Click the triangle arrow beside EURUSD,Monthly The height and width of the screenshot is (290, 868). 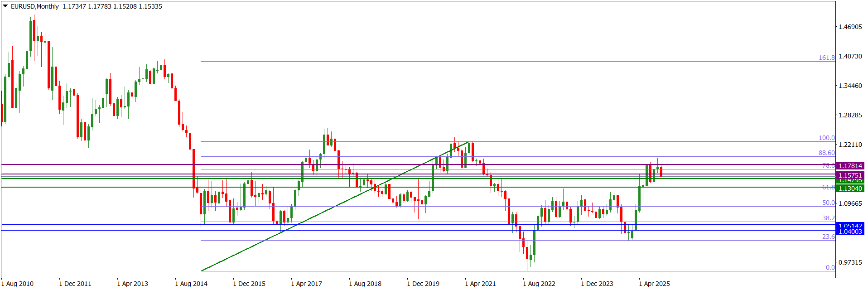pyautogui.click(x=5, y=6)
